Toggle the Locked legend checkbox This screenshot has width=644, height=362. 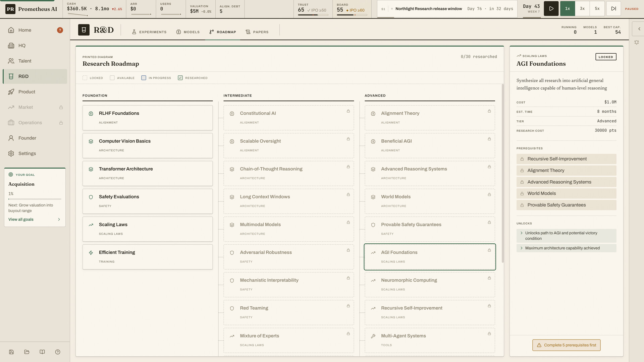85,78
